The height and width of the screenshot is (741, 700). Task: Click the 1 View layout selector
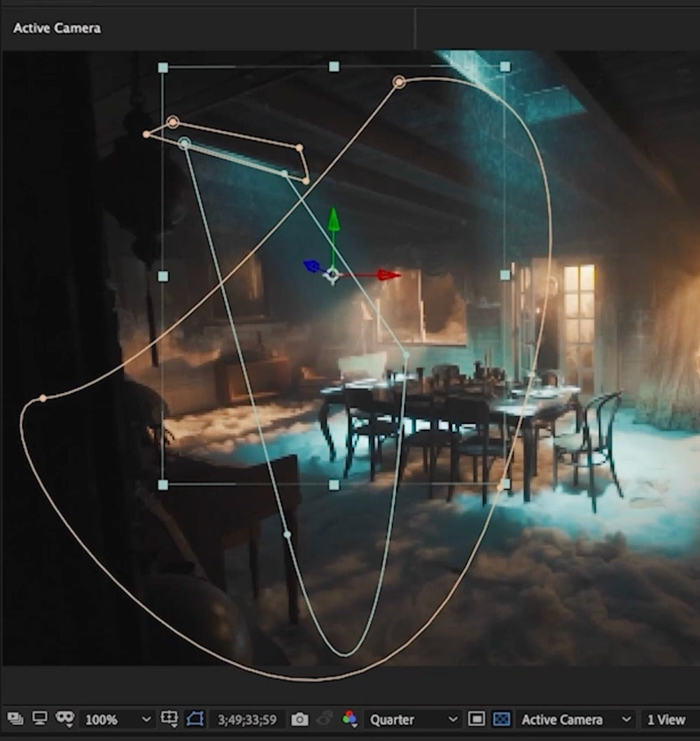[666, 719]
